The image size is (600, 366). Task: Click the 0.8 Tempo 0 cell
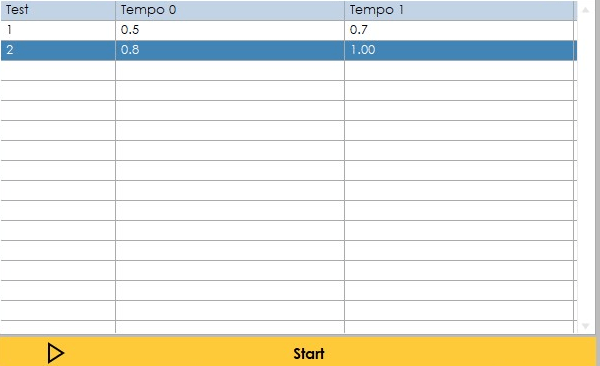pos(230,50)
